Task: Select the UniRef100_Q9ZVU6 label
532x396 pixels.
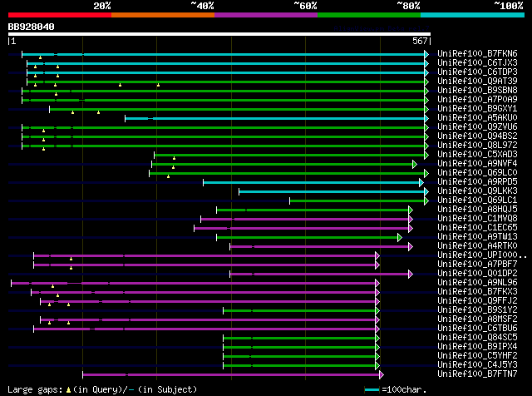Action: pyautogui.click(x=477, y=127)
